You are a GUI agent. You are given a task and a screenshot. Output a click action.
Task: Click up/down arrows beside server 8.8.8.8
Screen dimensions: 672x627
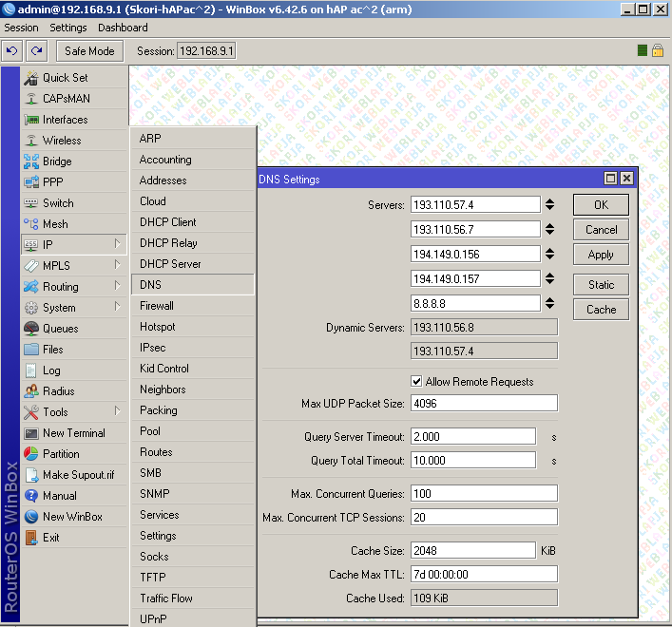pos(549,304)
